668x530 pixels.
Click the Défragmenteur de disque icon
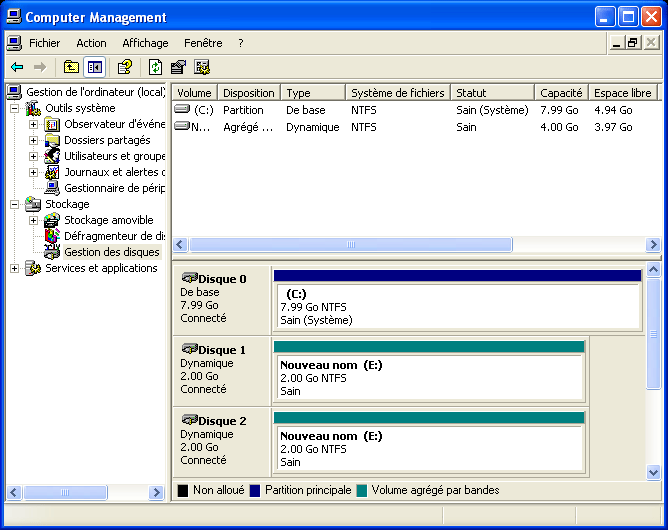click(x=52, y=236)
